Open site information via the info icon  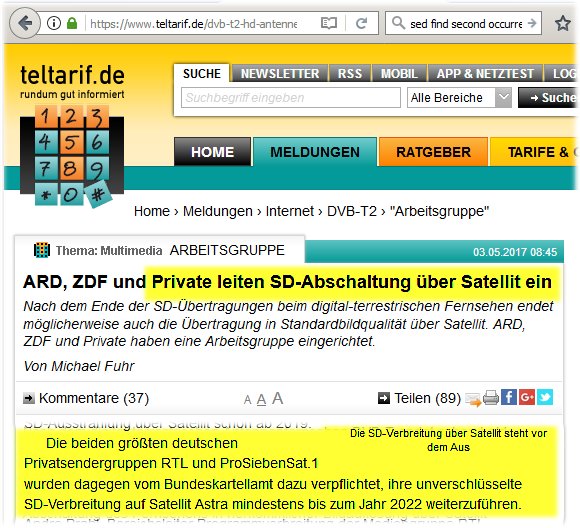[54, 24]
